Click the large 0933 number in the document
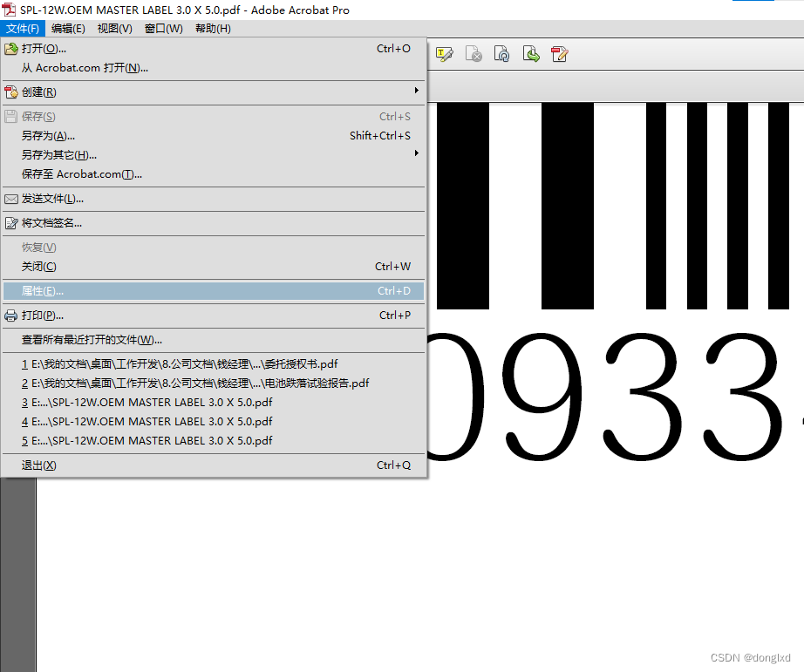 pos(605,397)
